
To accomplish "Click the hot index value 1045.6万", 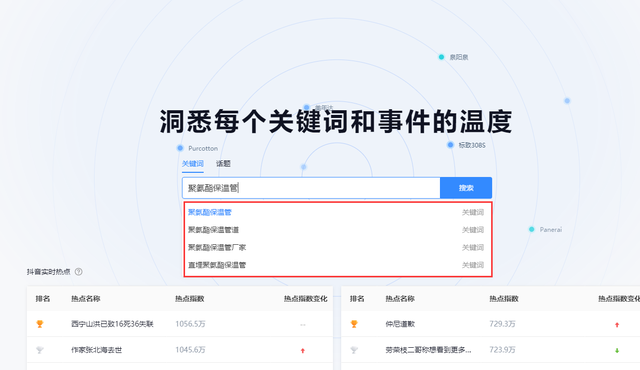I will pyautogui.click(x=190, y=350).
